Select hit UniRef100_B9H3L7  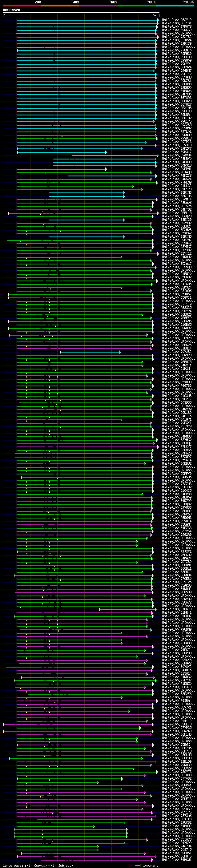pos(177,152)
